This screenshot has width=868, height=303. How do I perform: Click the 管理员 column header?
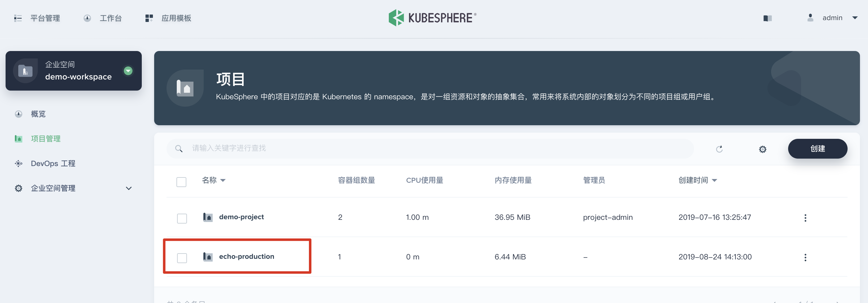coord(594,180)
